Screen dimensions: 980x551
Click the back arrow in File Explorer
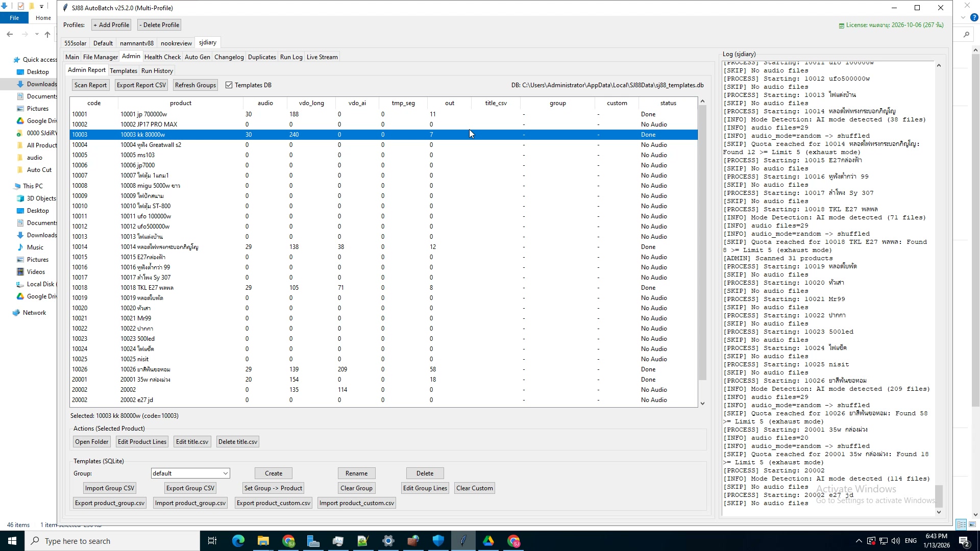coord(10,34)
